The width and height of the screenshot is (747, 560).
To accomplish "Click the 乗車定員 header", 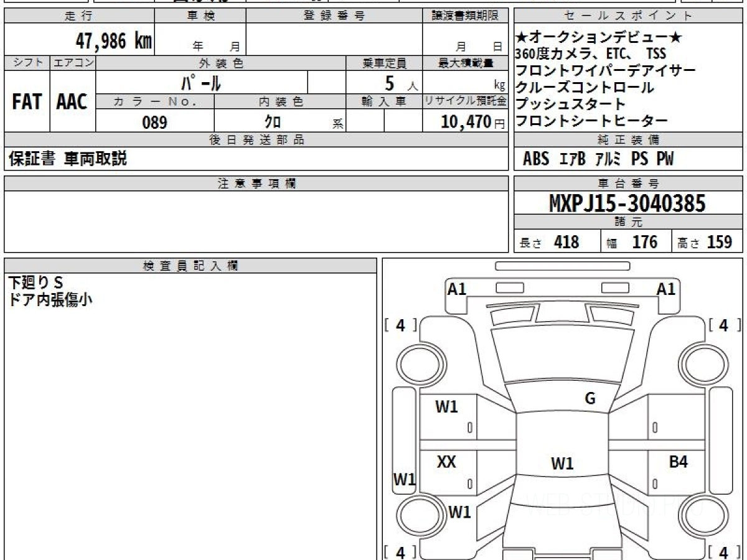I will (x=384, y=63).
